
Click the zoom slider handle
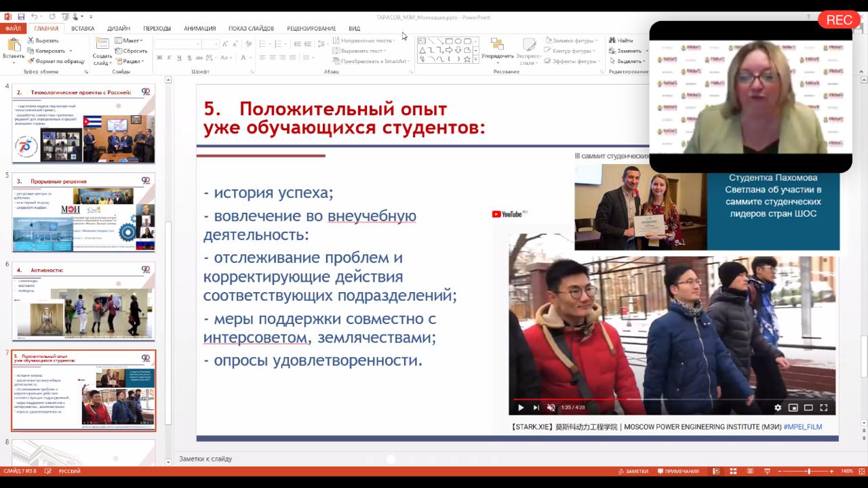point(808,471)
